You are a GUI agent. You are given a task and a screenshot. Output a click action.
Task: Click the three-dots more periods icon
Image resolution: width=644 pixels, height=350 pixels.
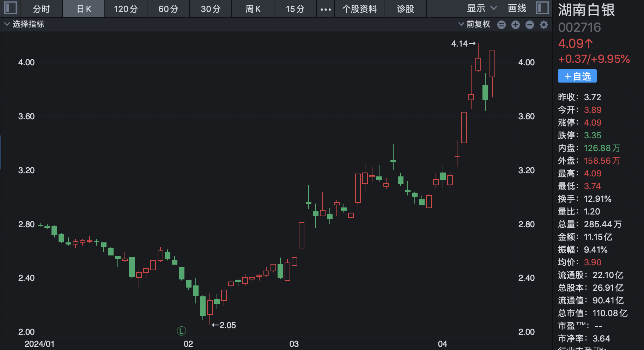[326, 9]
